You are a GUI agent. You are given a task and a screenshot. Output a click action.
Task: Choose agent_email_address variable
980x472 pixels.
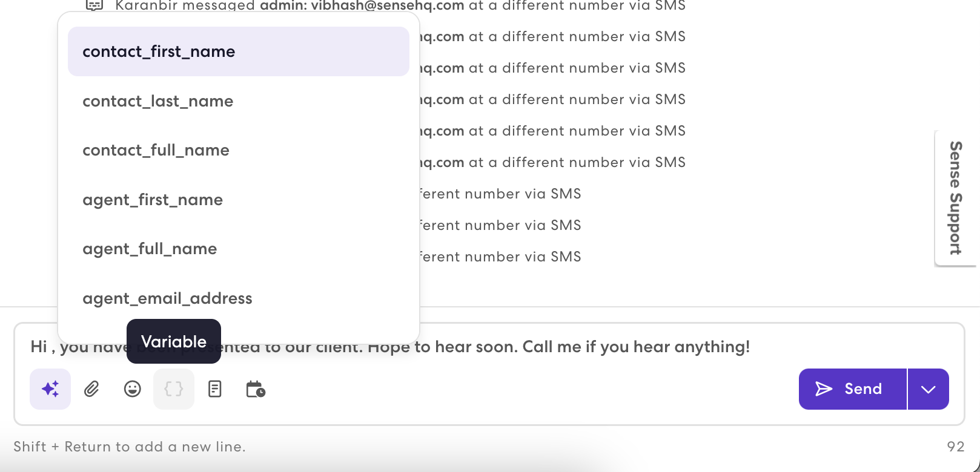(167, 298)
